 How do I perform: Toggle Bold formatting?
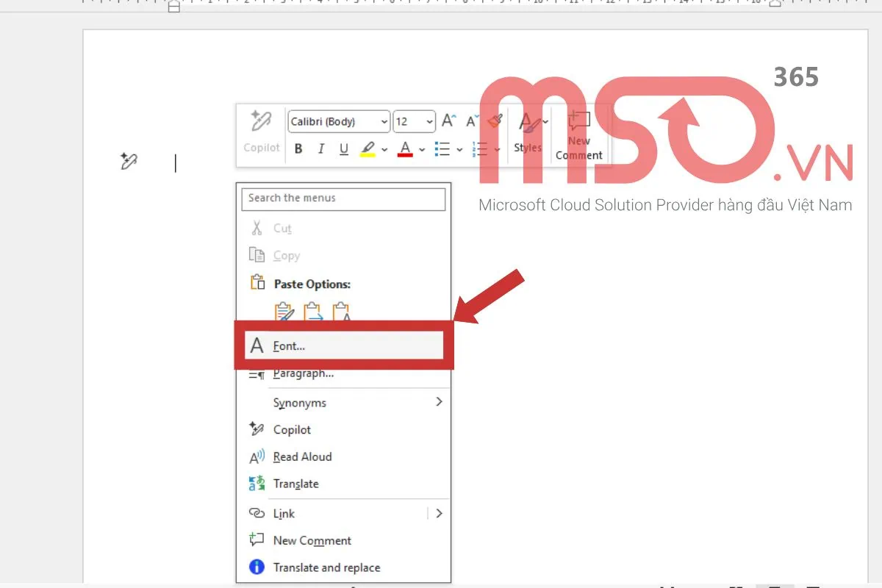point(298,149)
